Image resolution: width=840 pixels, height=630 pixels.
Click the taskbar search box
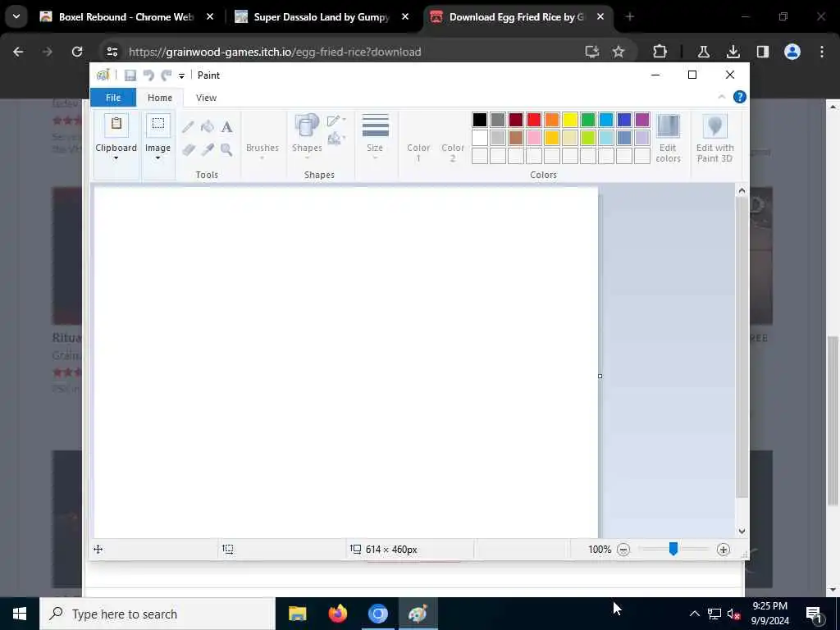(x=157, y=614)
